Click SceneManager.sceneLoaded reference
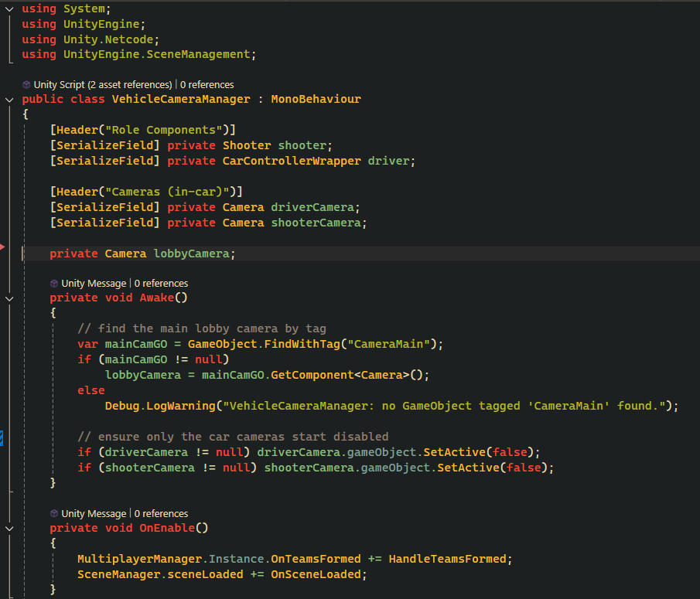 click(160, 574)
